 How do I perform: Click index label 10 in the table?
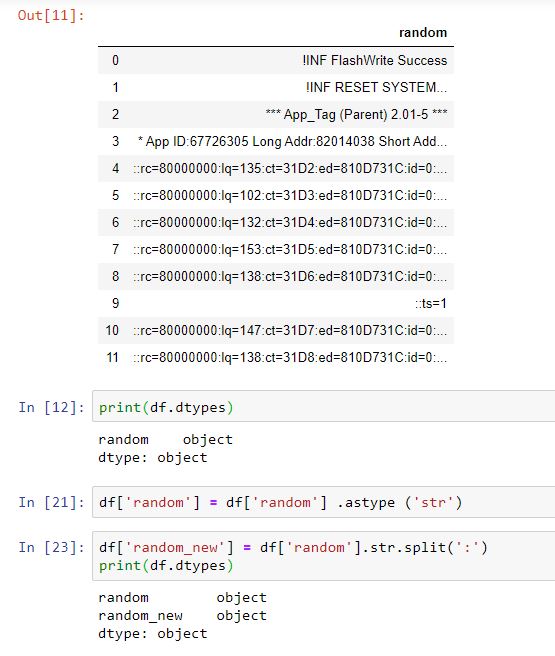[x=112, y=331]
